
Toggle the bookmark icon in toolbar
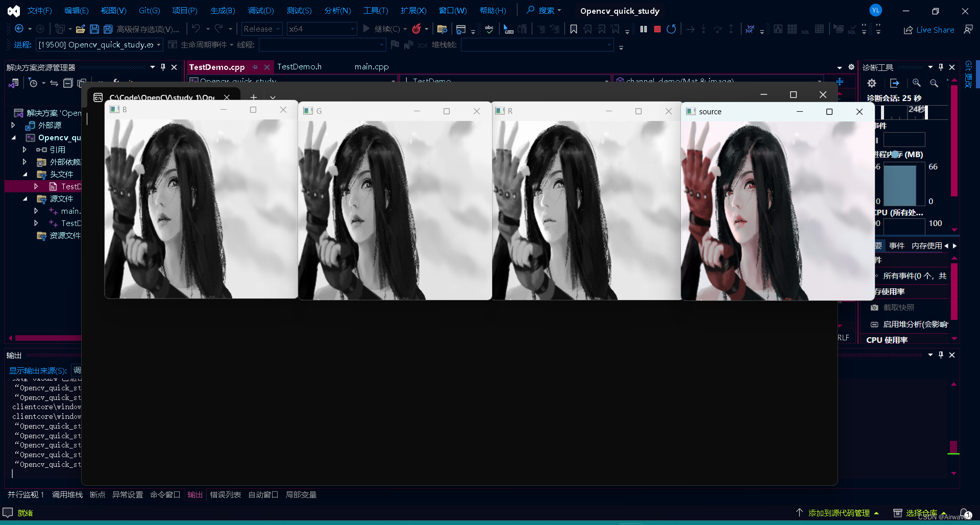click(574, 29)
